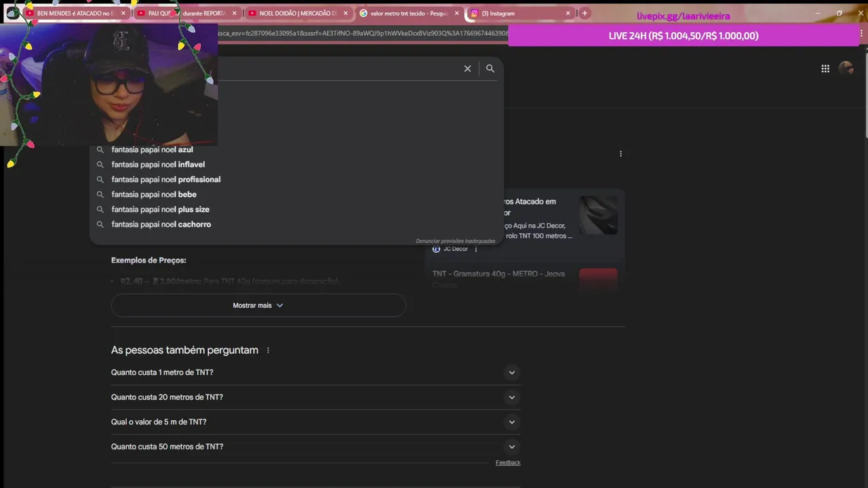Click the browser address bar URL
The image size is (868, 488).
(x=363, y=33)
